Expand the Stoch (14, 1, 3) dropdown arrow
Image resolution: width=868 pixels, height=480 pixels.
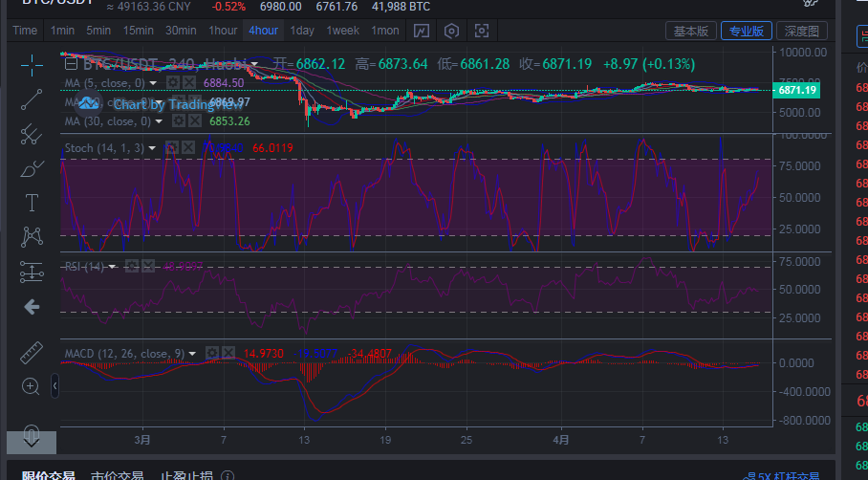(154, 148)
